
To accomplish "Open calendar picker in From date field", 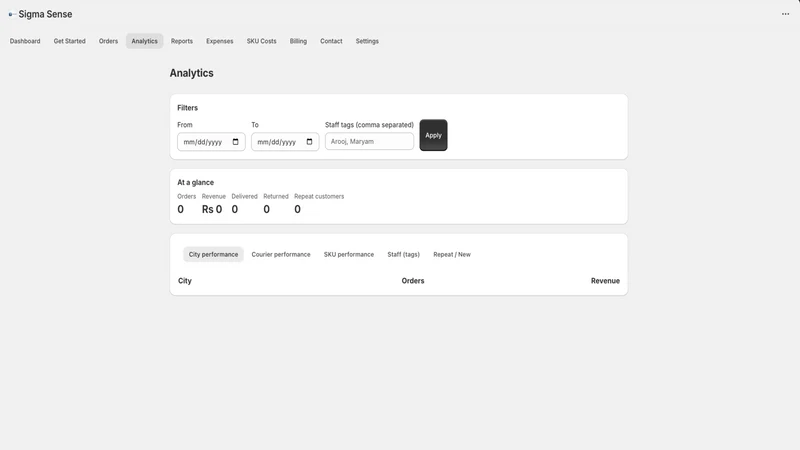I will tap(235, 142).
